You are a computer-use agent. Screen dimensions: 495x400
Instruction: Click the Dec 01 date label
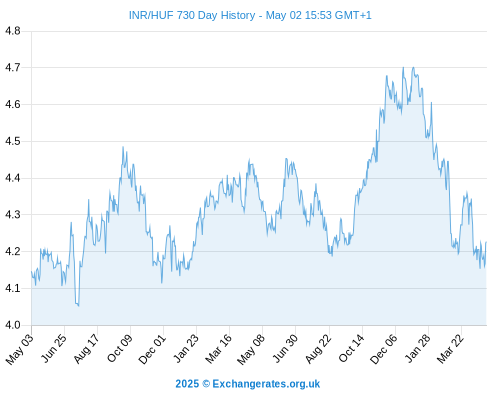click(x=152, y=349)
